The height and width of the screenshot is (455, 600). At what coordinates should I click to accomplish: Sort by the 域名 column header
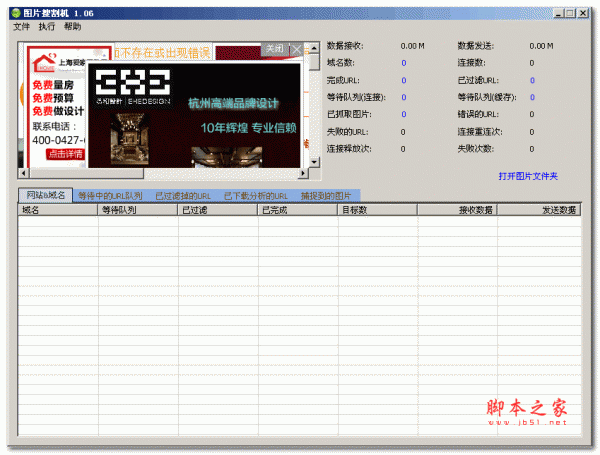pyautogui.click(x=57, y=210)
